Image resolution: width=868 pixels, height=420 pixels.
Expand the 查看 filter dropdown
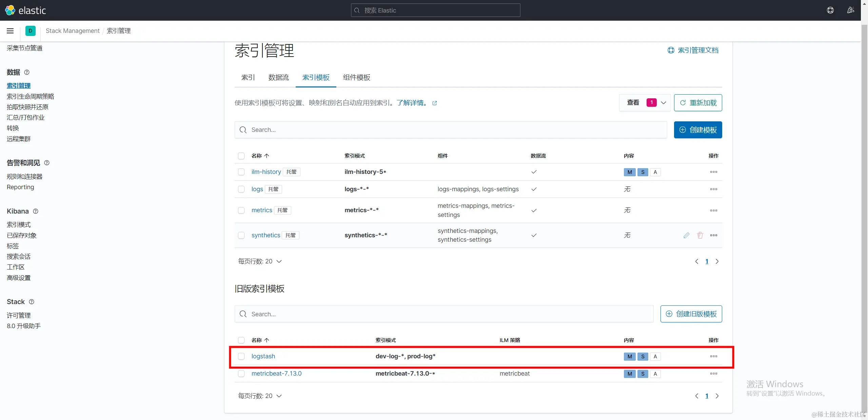pos(645,103)
